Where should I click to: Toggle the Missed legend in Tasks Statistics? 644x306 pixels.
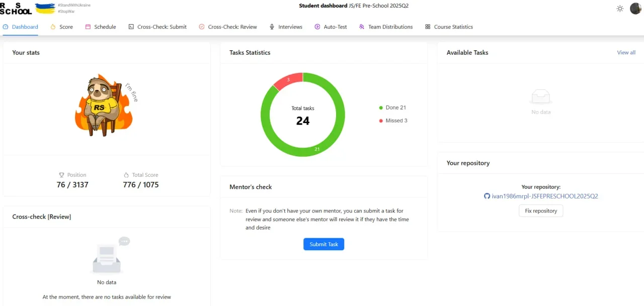pyautogui.click(x=393, y=121)
